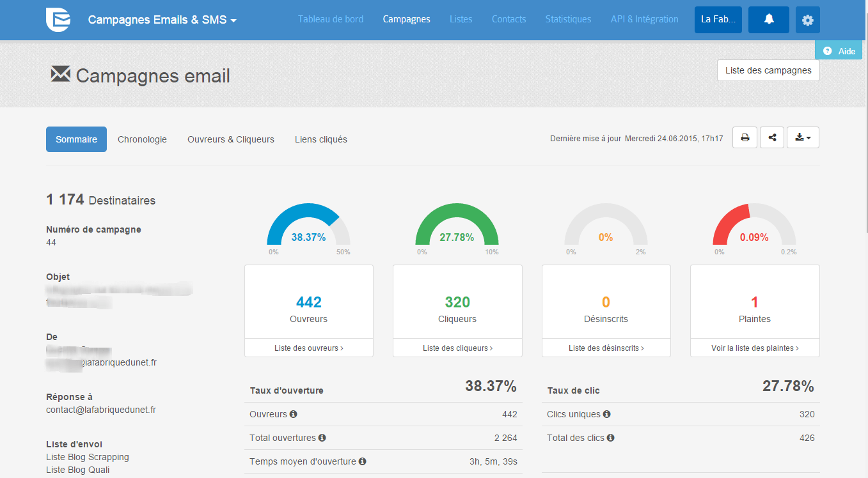This screenshot has width=868, height=478.
Task: Click the print report icon
Action: [x=745, y=137]
